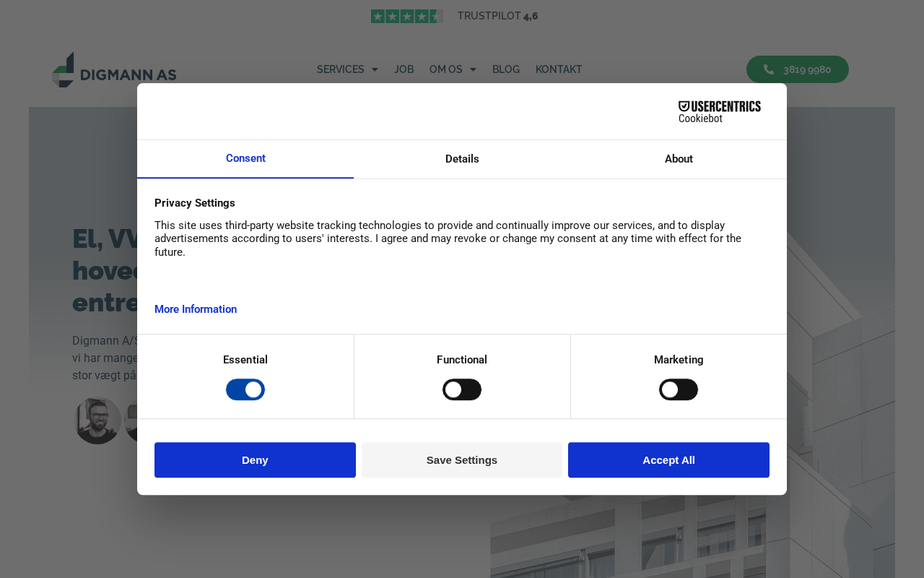Switch to the Details tab

coord(462,159)
